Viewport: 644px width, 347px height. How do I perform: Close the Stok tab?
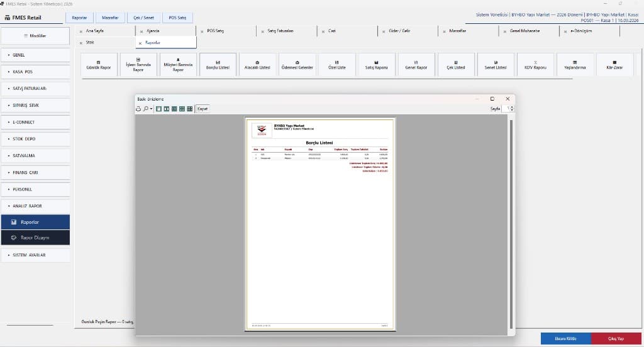click(x=81, y=43)
